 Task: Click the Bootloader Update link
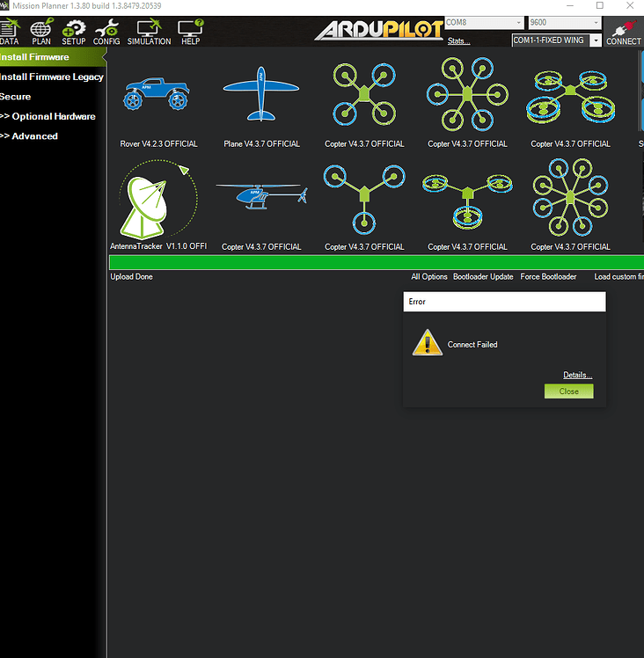[483, 277]
